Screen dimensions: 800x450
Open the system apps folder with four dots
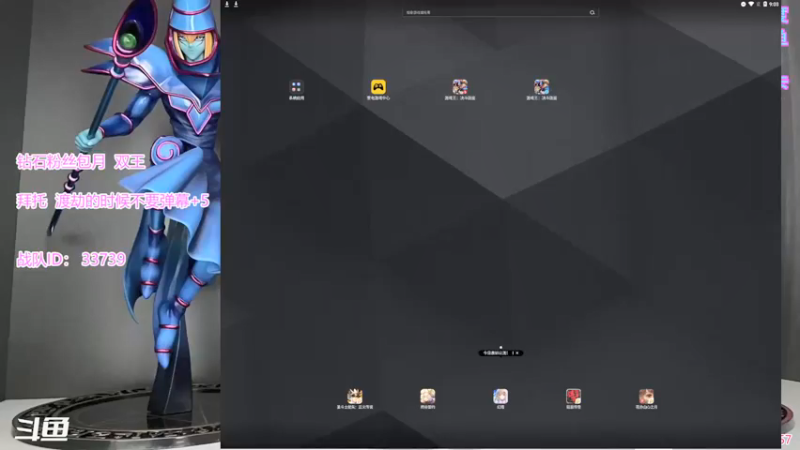click(x=296, y=87)
